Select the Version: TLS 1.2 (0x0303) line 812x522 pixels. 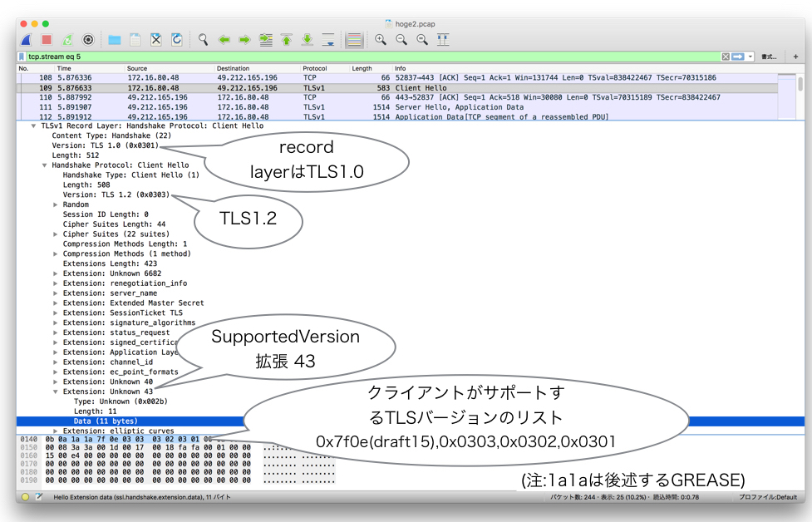tap(116, 195)
